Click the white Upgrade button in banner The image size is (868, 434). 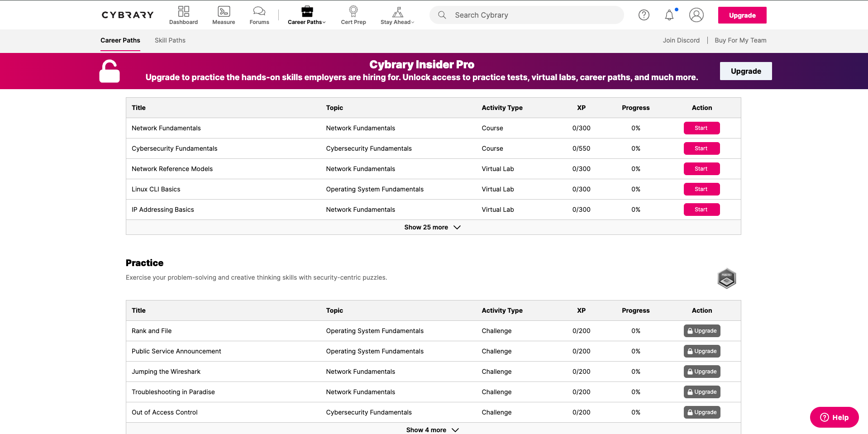[x=746, y=71]
